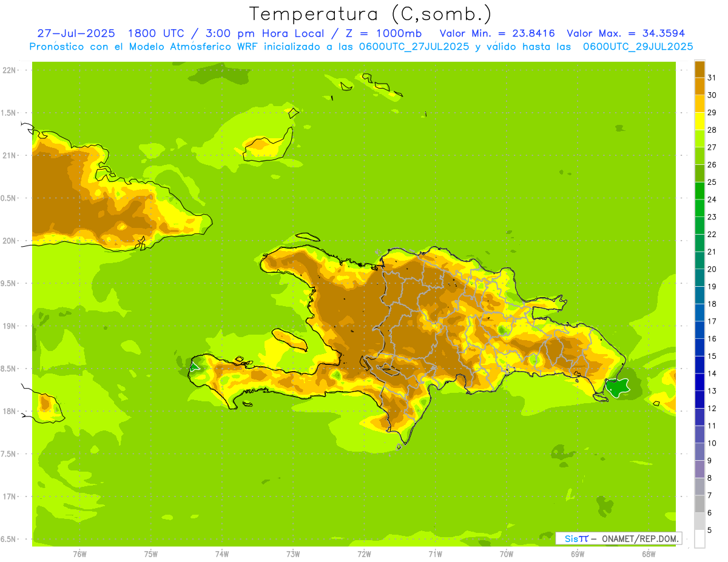Click the '72W' longitude label
The height and width of the screenshot is (562, 728).
pos(364,554)
